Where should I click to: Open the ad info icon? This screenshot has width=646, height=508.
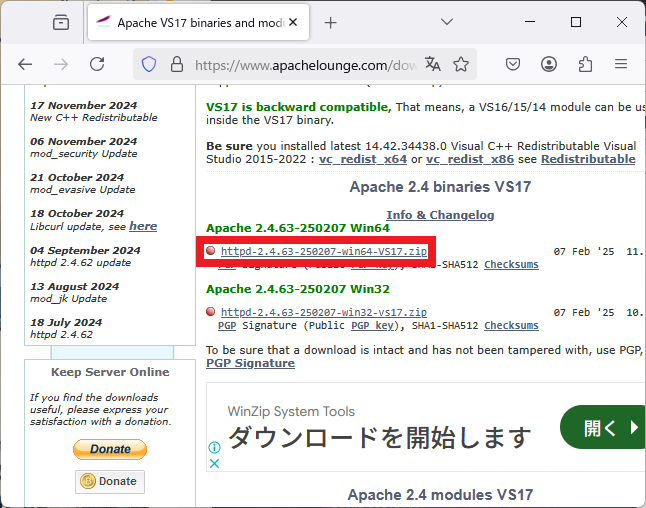(x=214, y=447)
